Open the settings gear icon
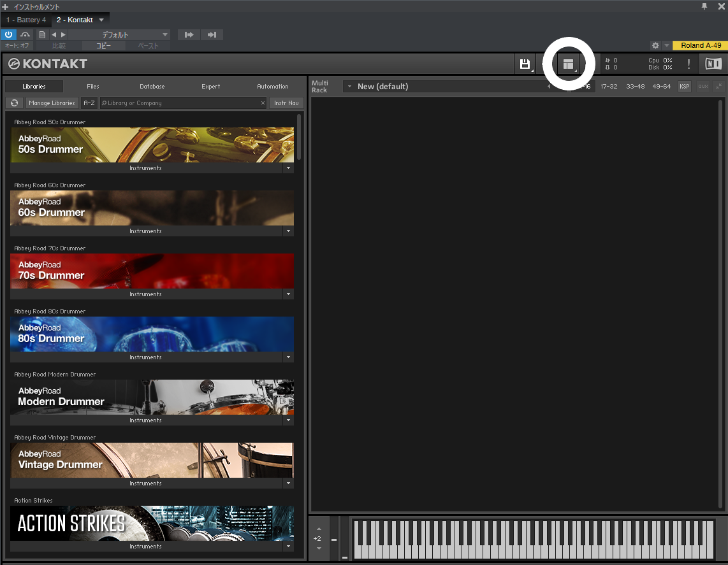 pyautogui.click(x=655, y=45)
